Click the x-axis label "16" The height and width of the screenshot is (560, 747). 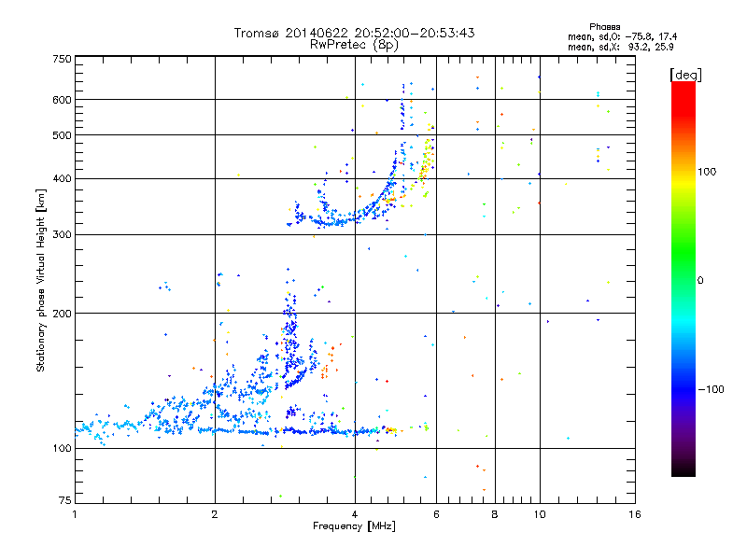(x=635, y=514)
